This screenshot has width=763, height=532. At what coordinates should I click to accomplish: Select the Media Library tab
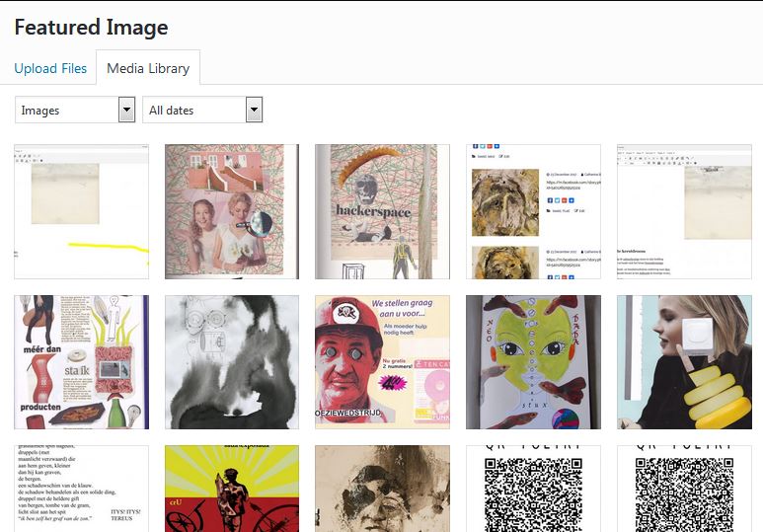(x=148, y=68)
